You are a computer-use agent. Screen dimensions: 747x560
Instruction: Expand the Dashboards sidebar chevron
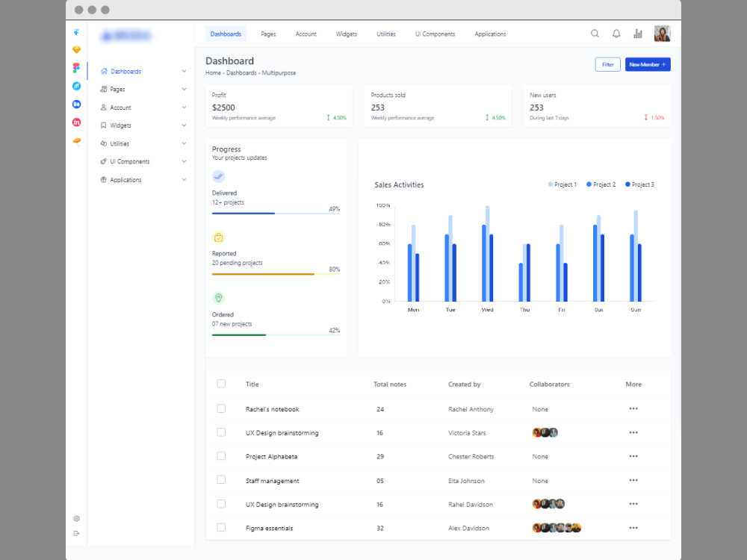point(184,71)
